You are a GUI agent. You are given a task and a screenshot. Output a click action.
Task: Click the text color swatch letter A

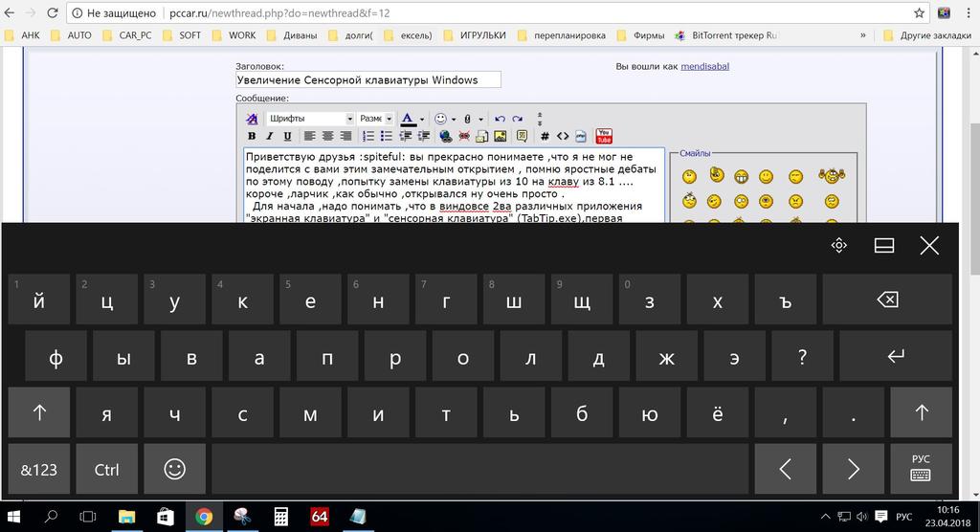click(408, 119)
